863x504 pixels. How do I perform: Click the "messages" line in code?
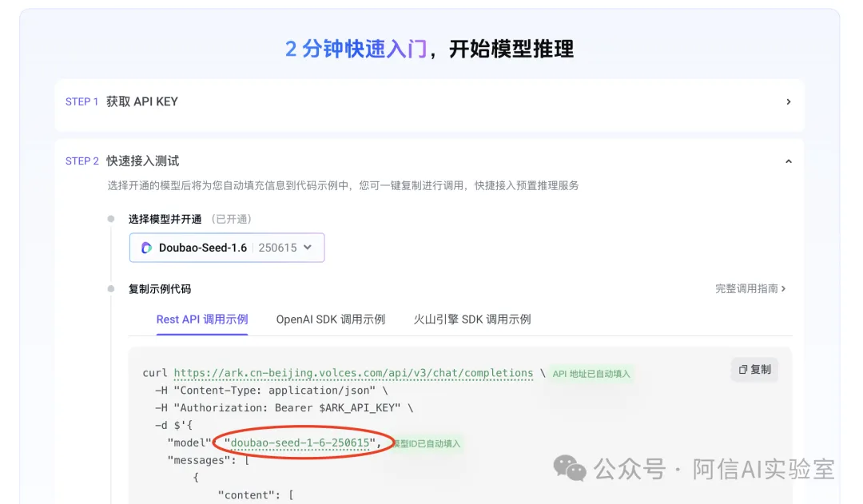click(x=209, y=461)
